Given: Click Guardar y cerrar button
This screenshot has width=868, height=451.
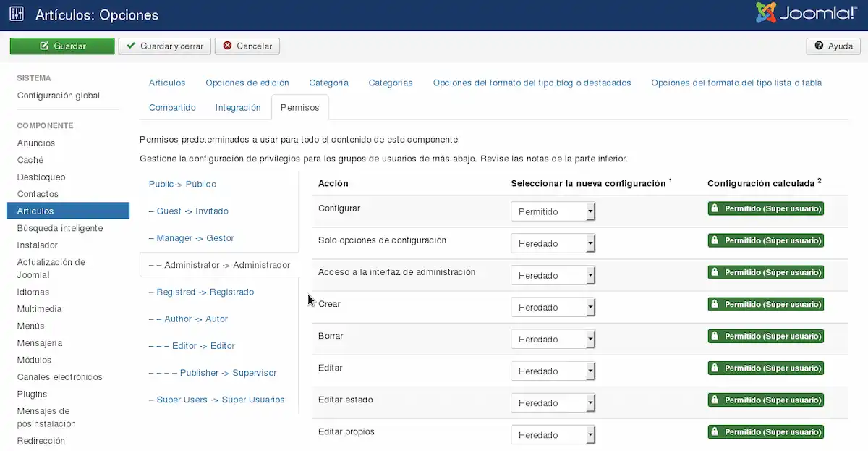Looking at the screenshot, I should [x=165, y=46].
